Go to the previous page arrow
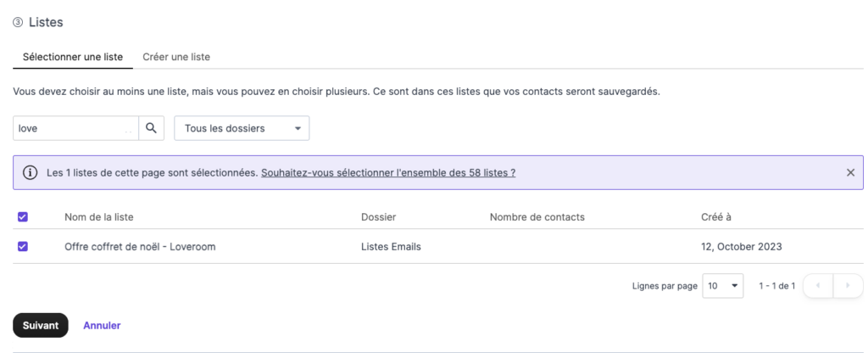The image size is (868, 353). 818,286
